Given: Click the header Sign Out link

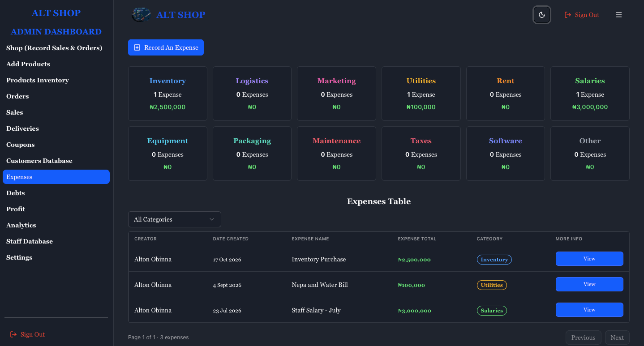Looking at the screenshot, I should coord(582,15).
